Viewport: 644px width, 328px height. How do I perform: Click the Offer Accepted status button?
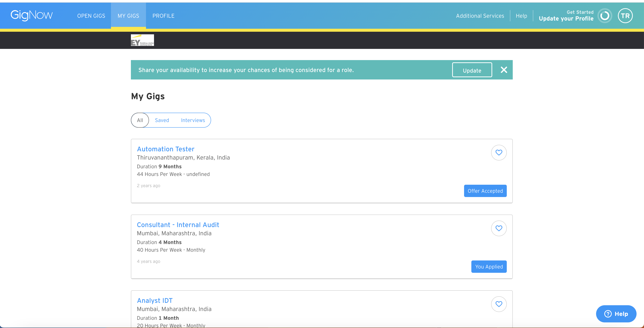point(485,191)
